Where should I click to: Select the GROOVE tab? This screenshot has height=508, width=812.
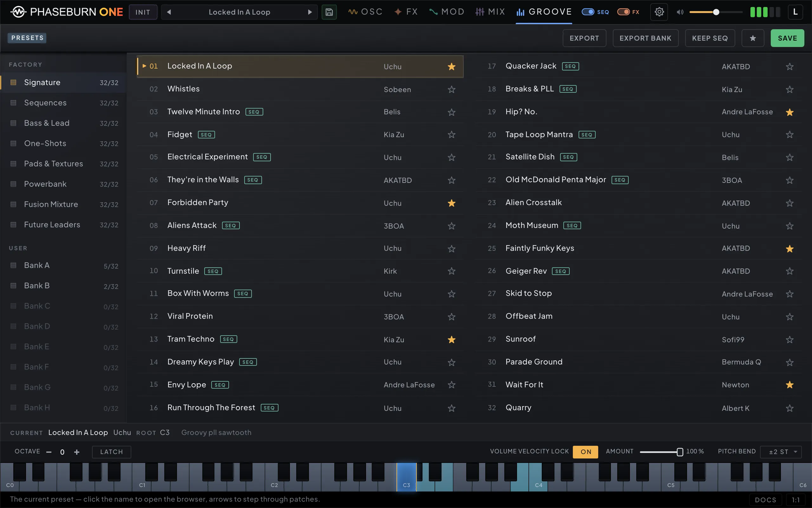[x=544, y=12]
